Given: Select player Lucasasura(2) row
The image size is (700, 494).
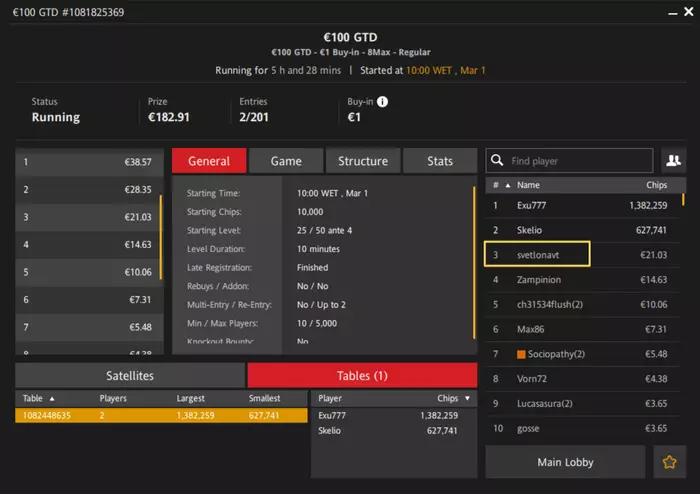Looking at the screenshot, I should coord(582,403).
